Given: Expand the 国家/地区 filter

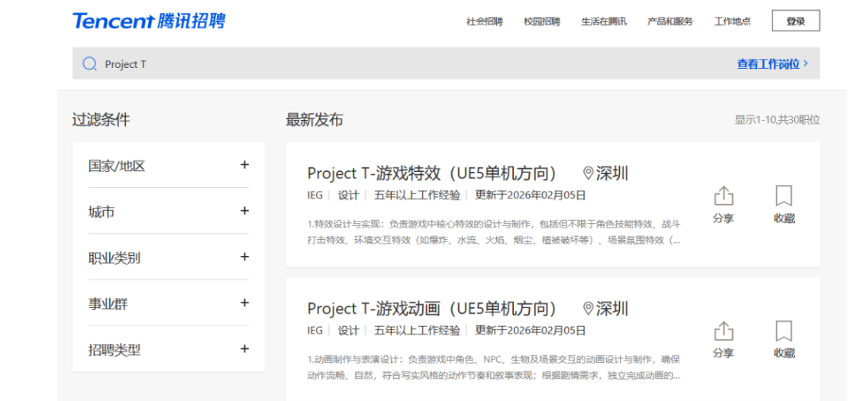Looking at the screenshot, I should coord(244,165).
